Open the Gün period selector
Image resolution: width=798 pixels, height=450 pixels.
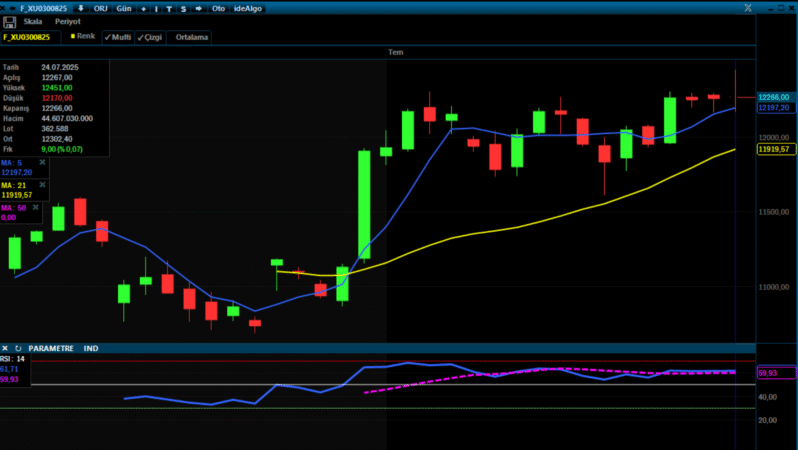point(124,9)
